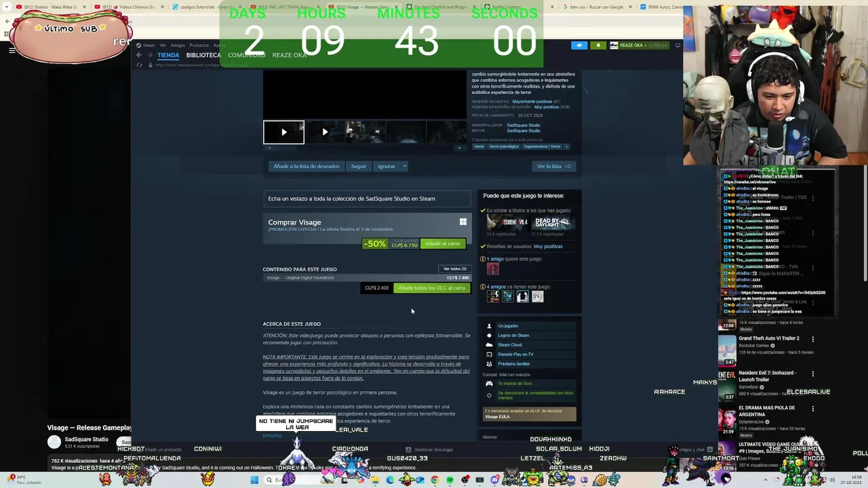Click 'Añadir a tu lista de deseados'

click(306, 166)
